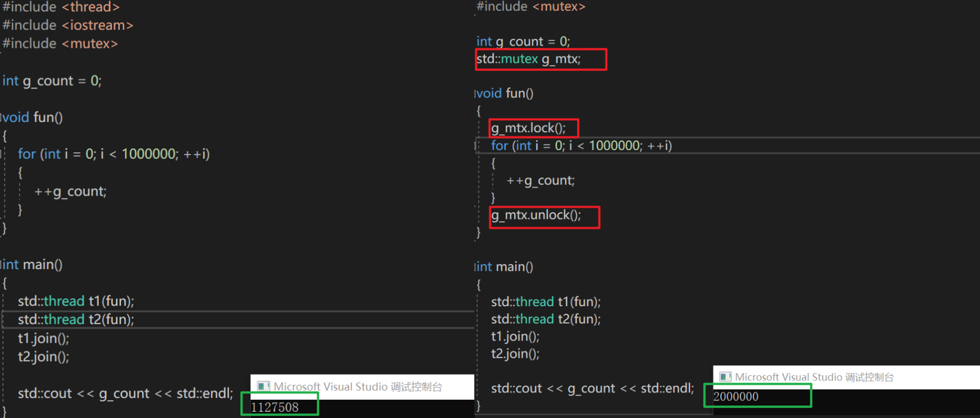Image resolution: width=980 pixels, height=418 pixels.
Task: Click the console window icon beside output 2000000
Action: [725, 377]
